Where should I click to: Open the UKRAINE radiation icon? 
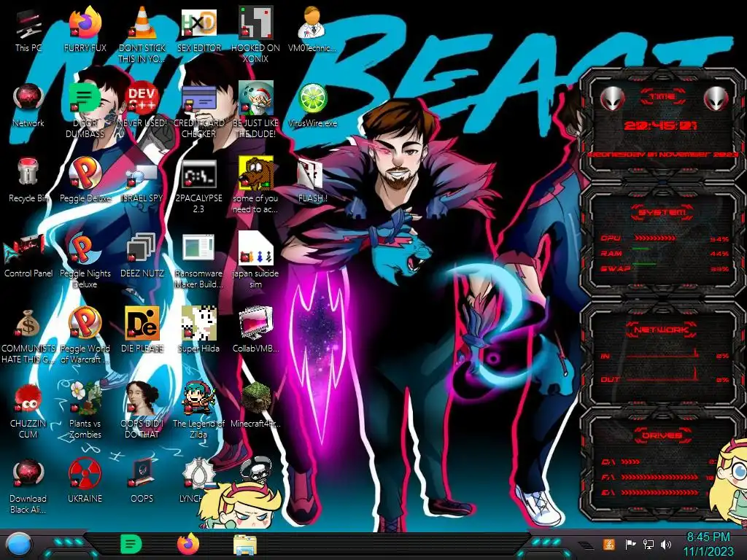pos(85,474)
